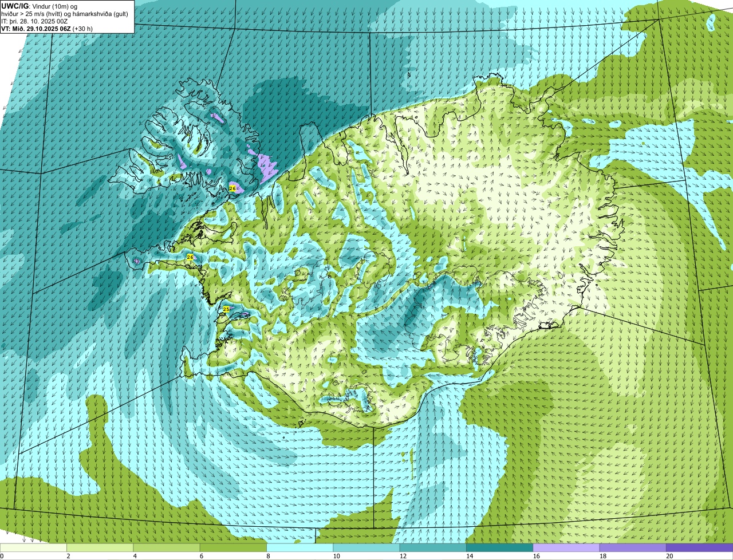Pick the pale cyan 8–10 m/s legend swatch
This screenshot has width=733, height=560.
click(x=299, y=547)
